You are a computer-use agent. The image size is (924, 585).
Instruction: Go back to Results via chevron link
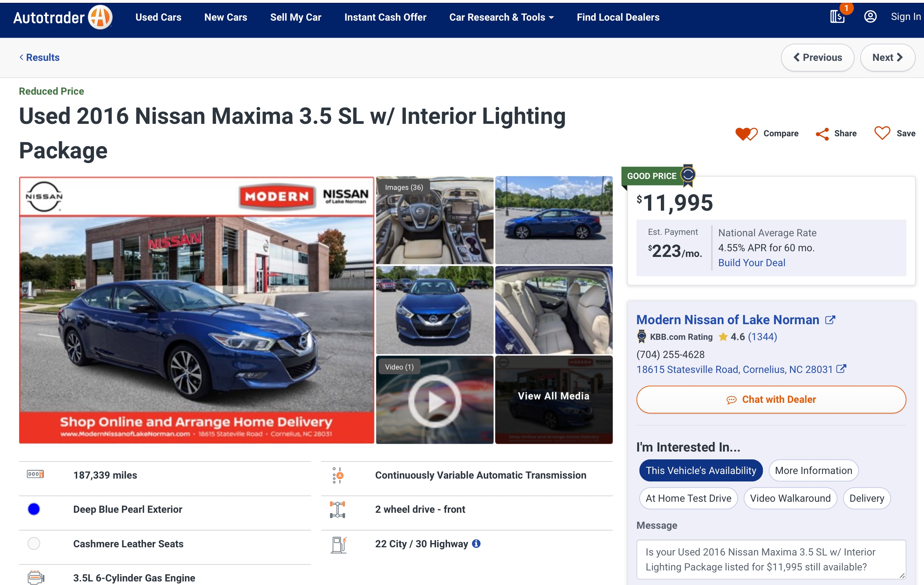pyautogui.click(x=39, y=58)
